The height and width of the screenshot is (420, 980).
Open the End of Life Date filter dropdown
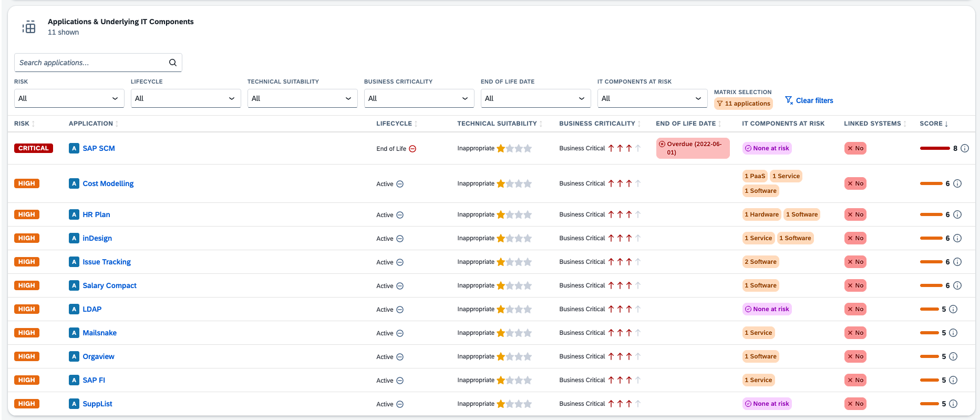[535, 98]
